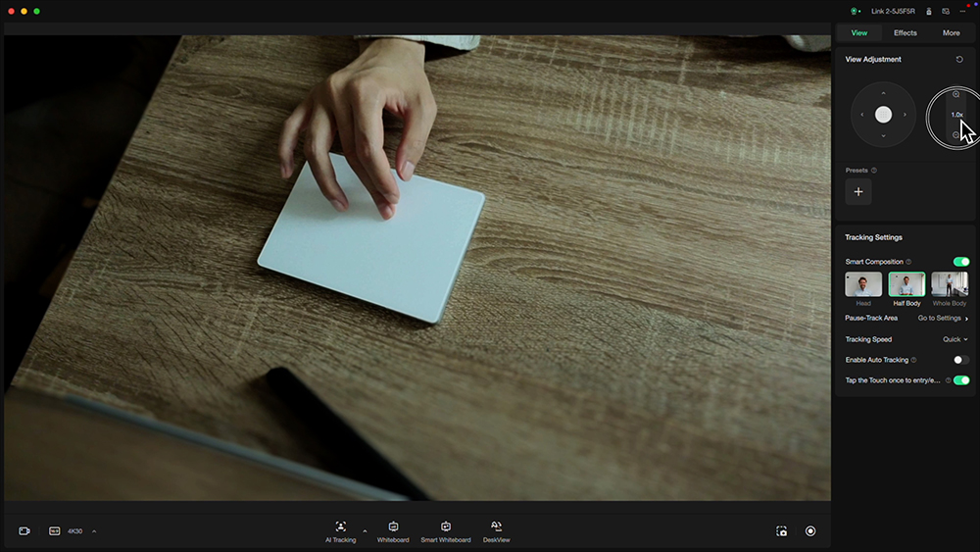The height and width of the screenshot is (552, 980).
Task: Click the gimbal joystick center knob
Action: 883,115
